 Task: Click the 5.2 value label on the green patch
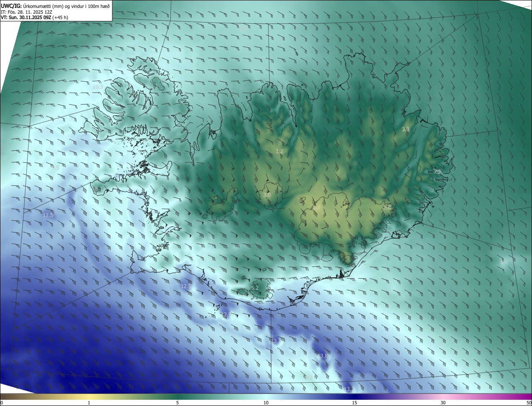click(x=255, y=288)
